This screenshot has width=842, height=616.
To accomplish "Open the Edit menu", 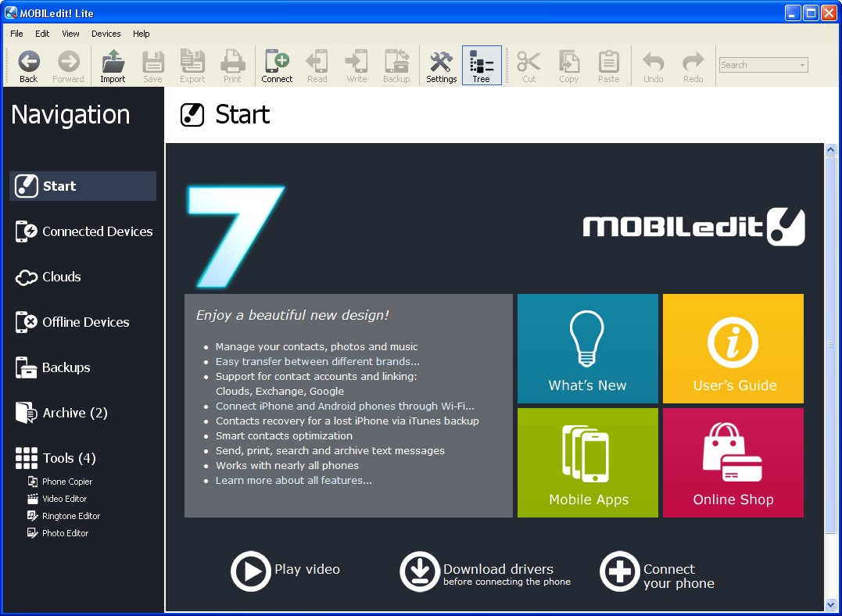I will (42, 34).
